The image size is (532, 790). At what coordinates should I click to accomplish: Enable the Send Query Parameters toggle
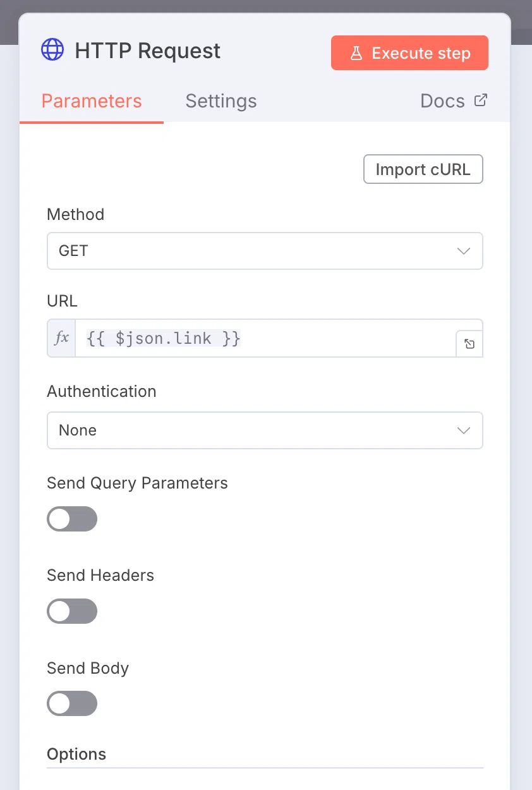(72, 519)
